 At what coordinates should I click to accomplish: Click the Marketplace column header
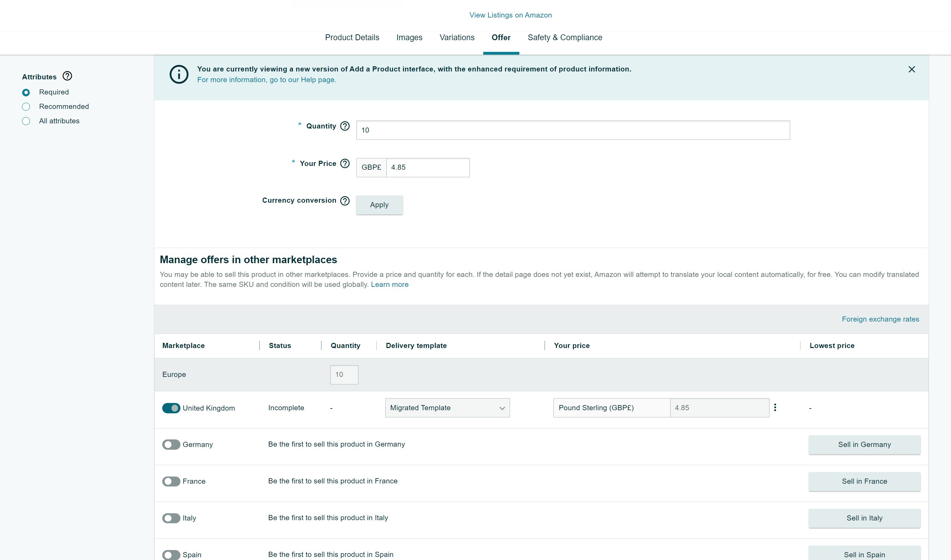tap(184, 346)
